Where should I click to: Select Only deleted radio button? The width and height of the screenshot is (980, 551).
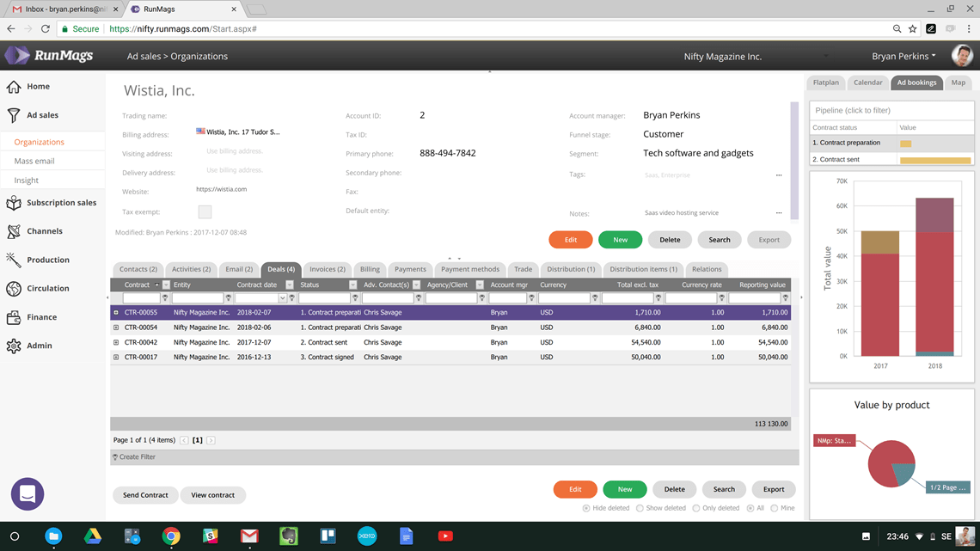[696, 509]
